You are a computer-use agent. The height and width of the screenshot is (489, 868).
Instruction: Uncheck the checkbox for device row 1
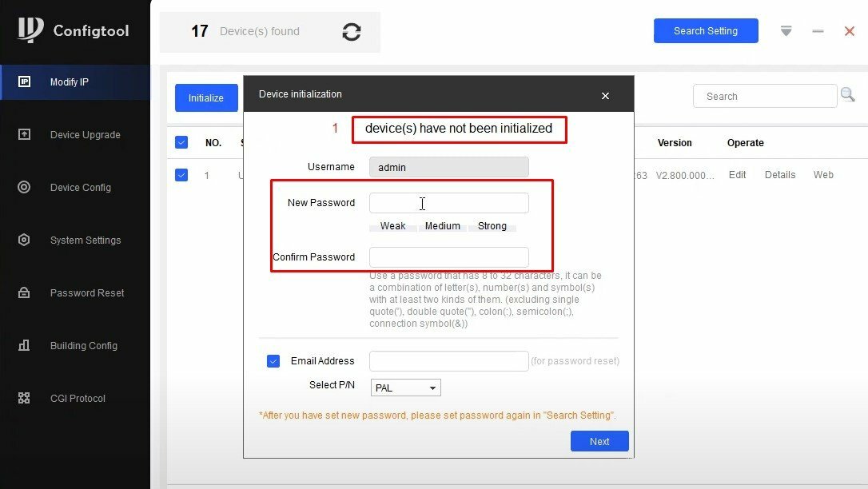click(x=181, y=175)
